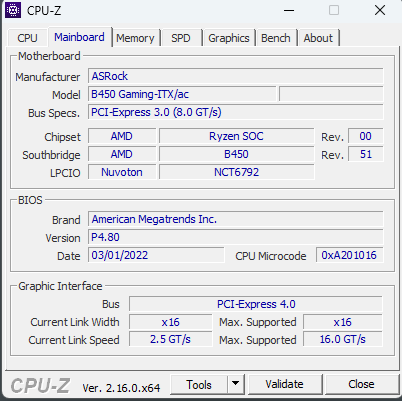
Task: Switch to the CPU tab
Action: [27, 38]
